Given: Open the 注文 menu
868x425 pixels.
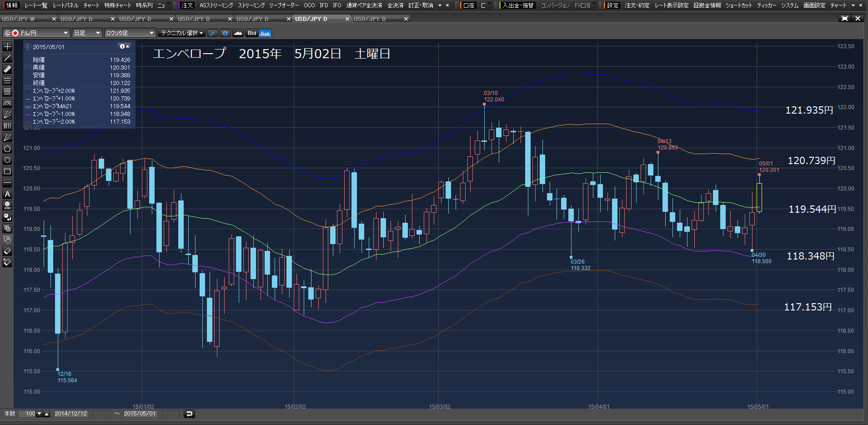Looking at the screenshot, I should (187, 5).
